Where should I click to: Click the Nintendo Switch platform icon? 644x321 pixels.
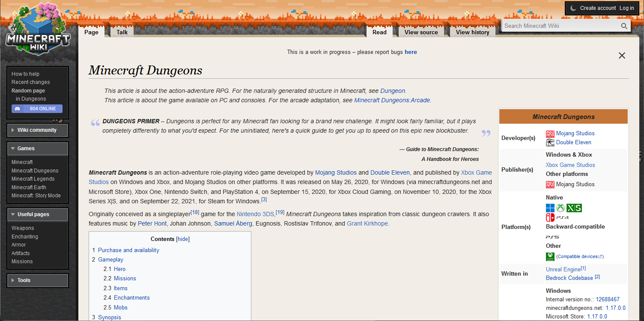[x=550, y=217]
